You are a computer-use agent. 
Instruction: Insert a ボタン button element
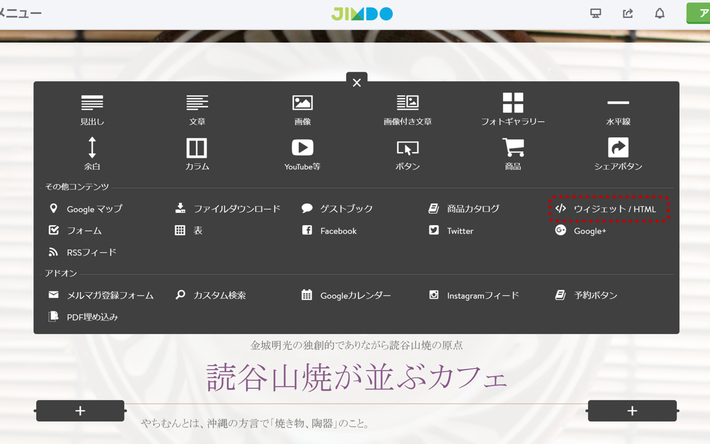408,154
